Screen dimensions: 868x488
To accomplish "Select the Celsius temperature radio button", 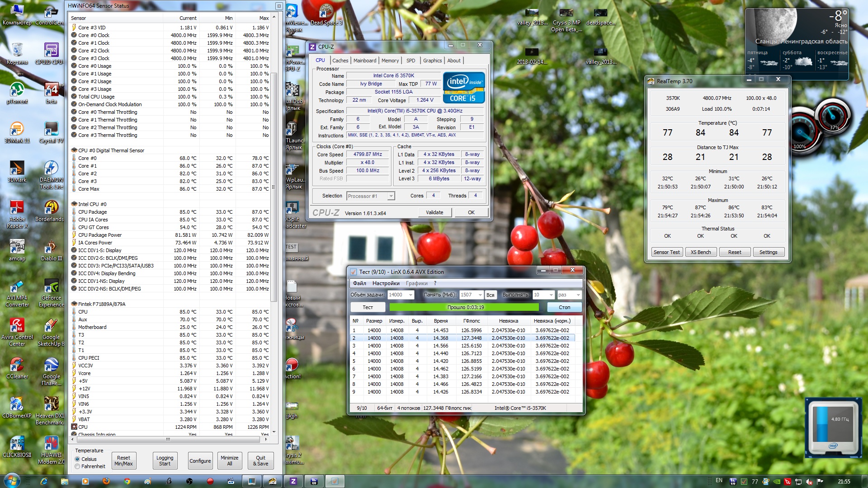I will tap(77, 459).
